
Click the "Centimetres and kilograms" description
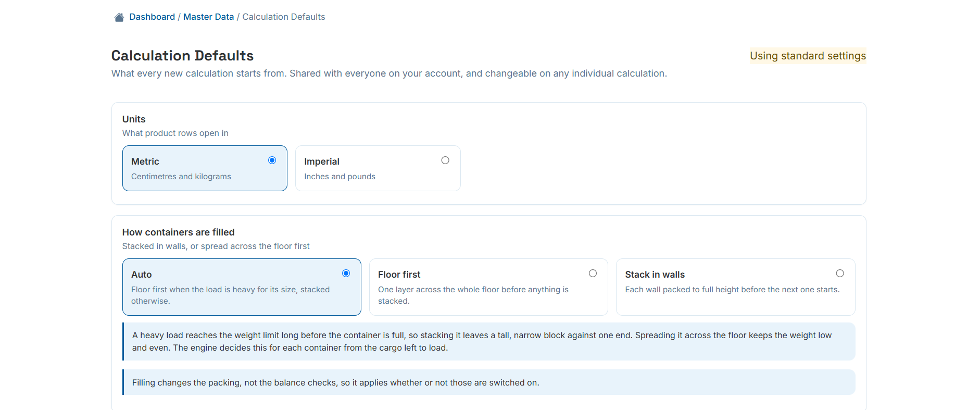(x=181, y=177)
